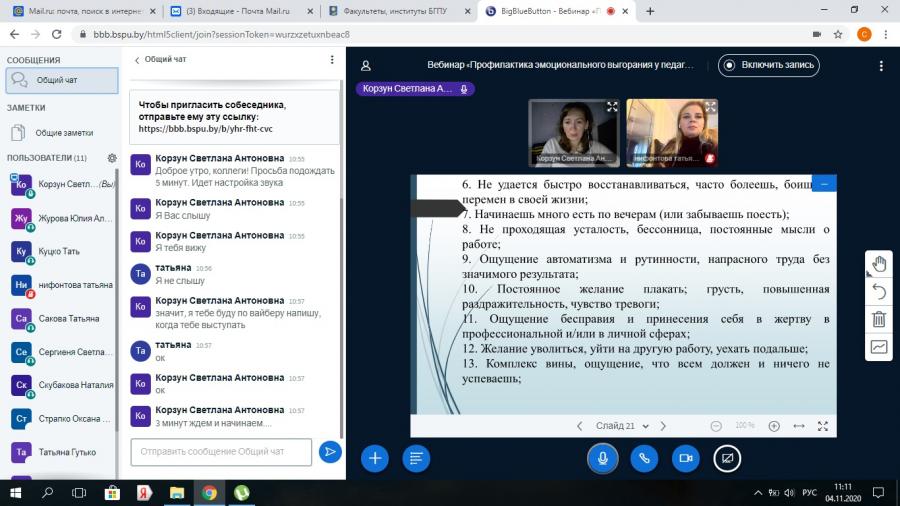Screen dimensions: 900x506
Task: Undo the last whiteboard annotation
Action: pos(879,291)
